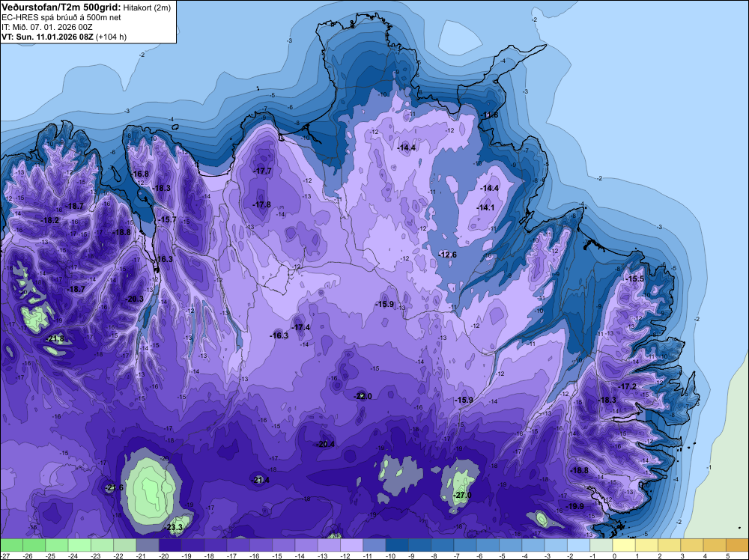Click the -12.6 temperature reading

click(448, 255)
